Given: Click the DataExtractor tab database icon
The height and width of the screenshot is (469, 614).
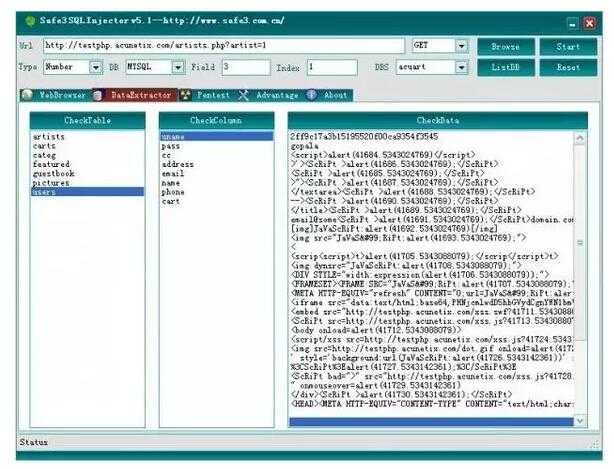Looking at the screenshot, I should tap(98, 95).
